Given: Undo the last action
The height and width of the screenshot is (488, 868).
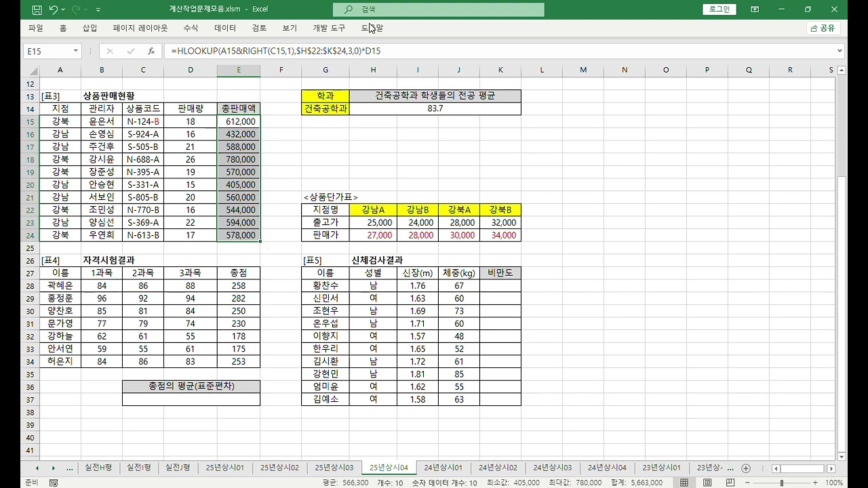Looking at the screenshot, I should (54, 9).
